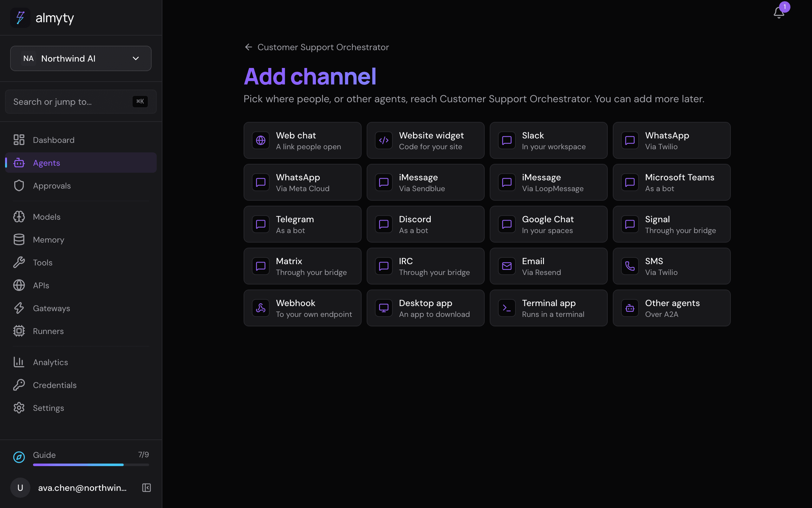
Task: Click the Email envelope icon
Action: [x=507, y=266]
